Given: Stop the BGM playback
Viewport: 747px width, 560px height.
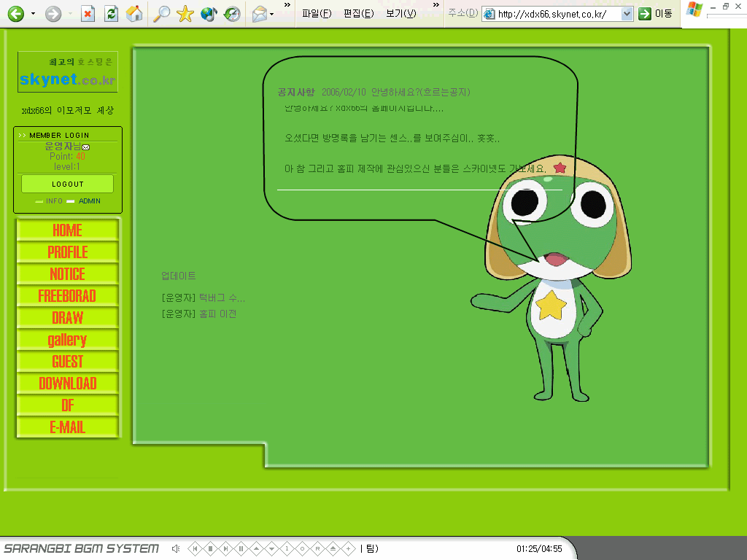Looking at the screenshot, I should point(210,548).
